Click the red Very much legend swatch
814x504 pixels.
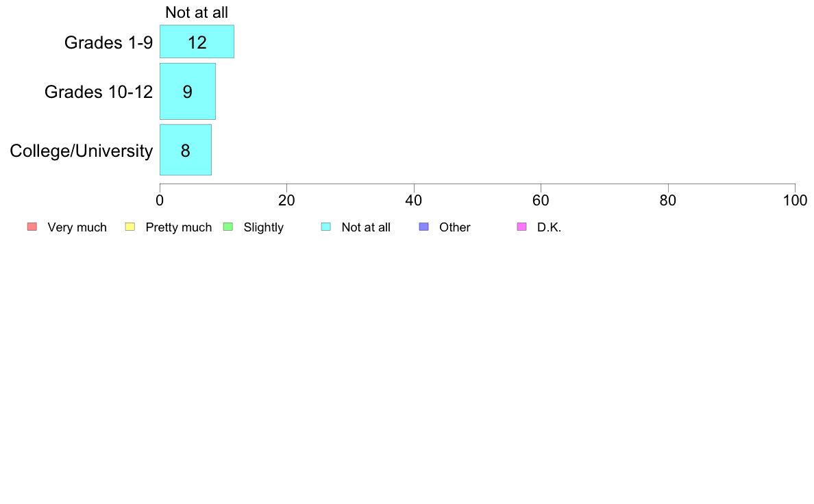pos(32,227)
